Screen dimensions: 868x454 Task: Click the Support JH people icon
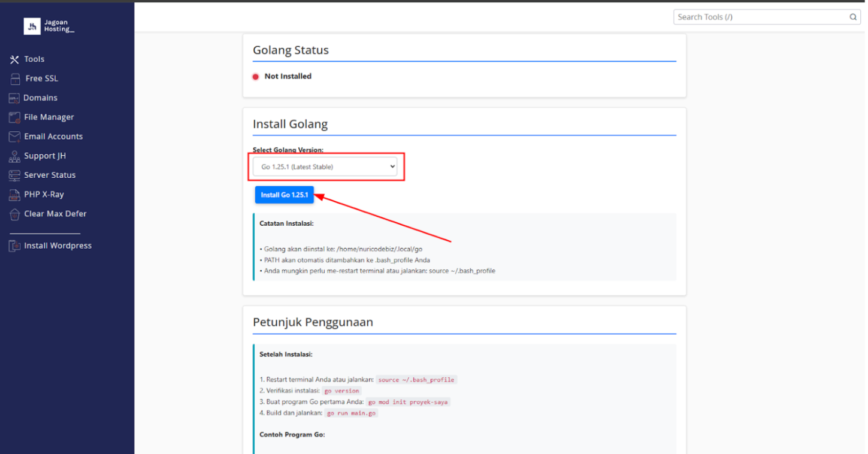[14, 156]
